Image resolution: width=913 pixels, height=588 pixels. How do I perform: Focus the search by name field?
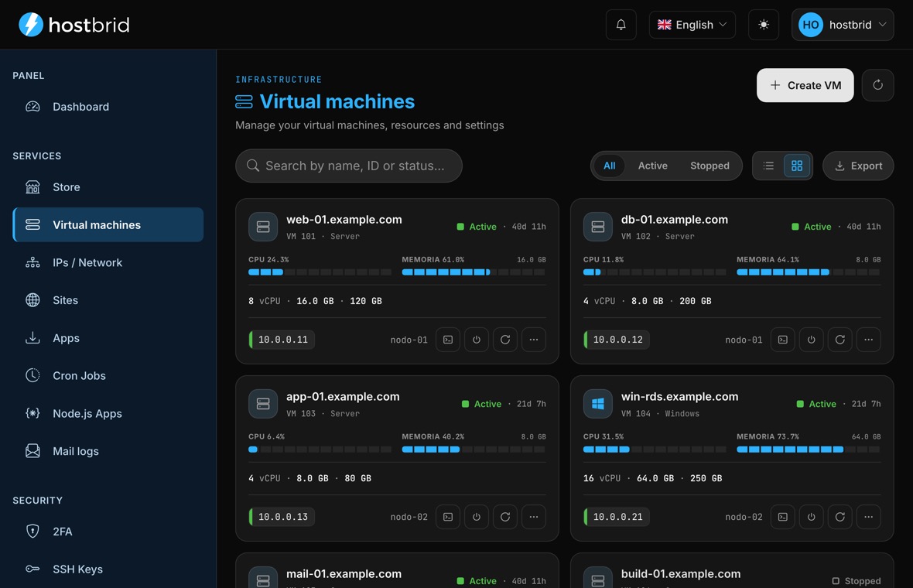coord(349,166)
